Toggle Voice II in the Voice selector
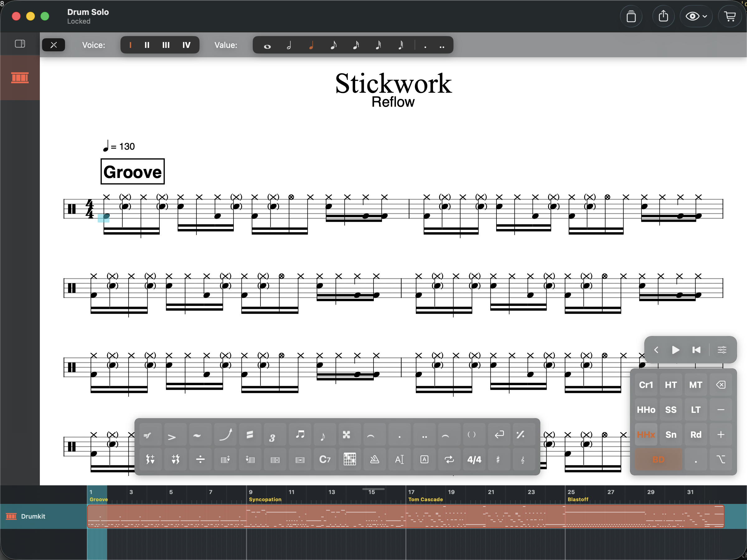Image resolution: width=747 pixels, height=560 pixels. (147, 44)
